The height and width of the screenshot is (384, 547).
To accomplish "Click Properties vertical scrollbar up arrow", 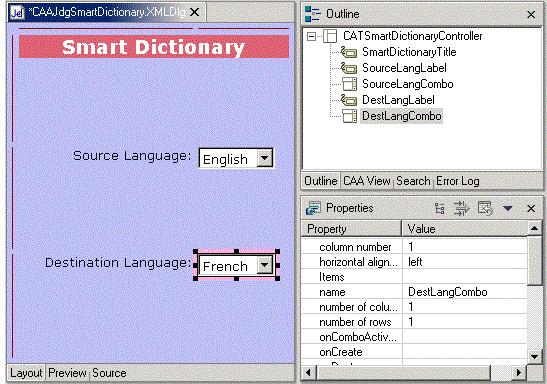I will [x=534, y=228].
